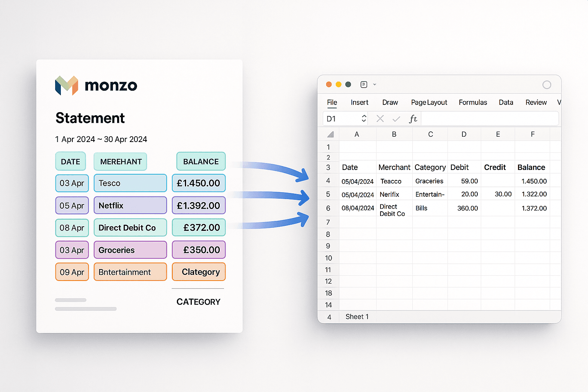The width and height of the screenshot is (588, 392).
Task: Click cell with 30.00
Action: [x=498, y=194]
